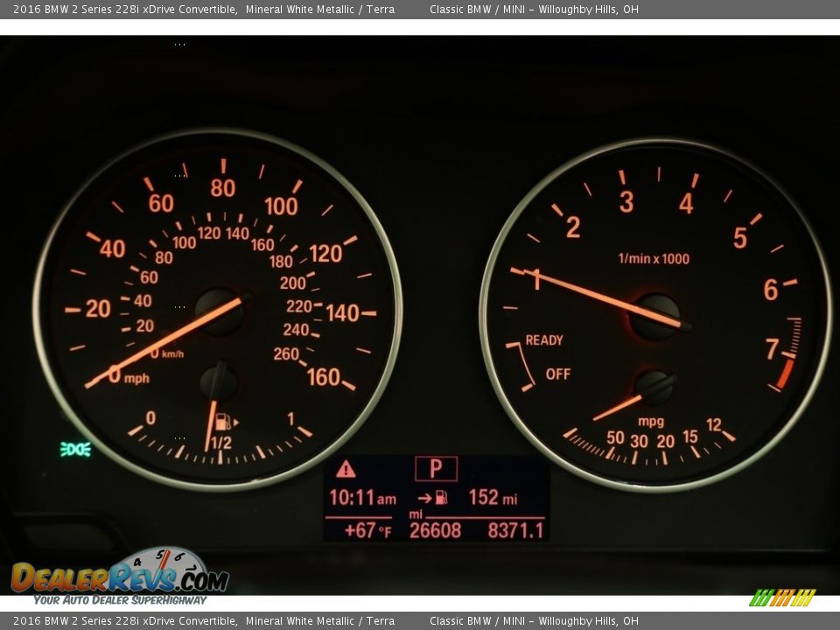The height and width of the screenshot is (630, 840).
Task: Click the READY label on the tachometer
Action: [544, 340]
